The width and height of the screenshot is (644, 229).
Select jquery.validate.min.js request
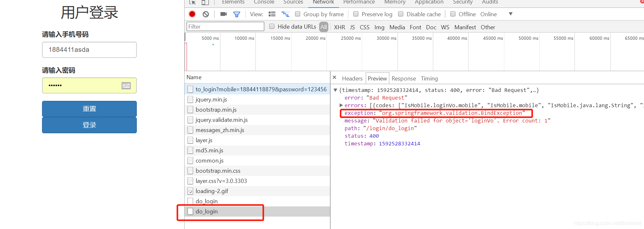point(257,120)
